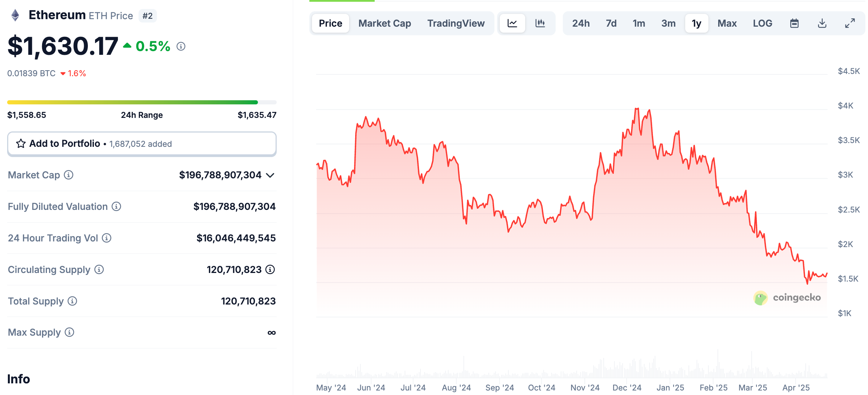
Task: Expand the chart to fullscreen
Action: point(850,23)
